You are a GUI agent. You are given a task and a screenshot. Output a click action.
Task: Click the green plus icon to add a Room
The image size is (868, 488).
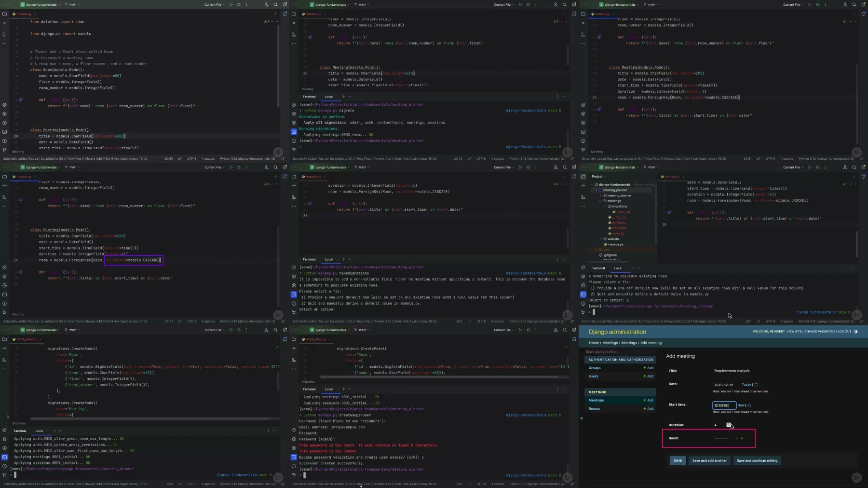(742, 438)
